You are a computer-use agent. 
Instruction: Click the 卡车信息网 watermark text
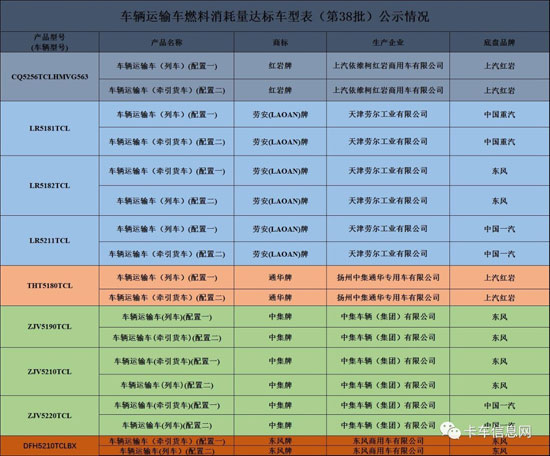(x=498, y=431)
